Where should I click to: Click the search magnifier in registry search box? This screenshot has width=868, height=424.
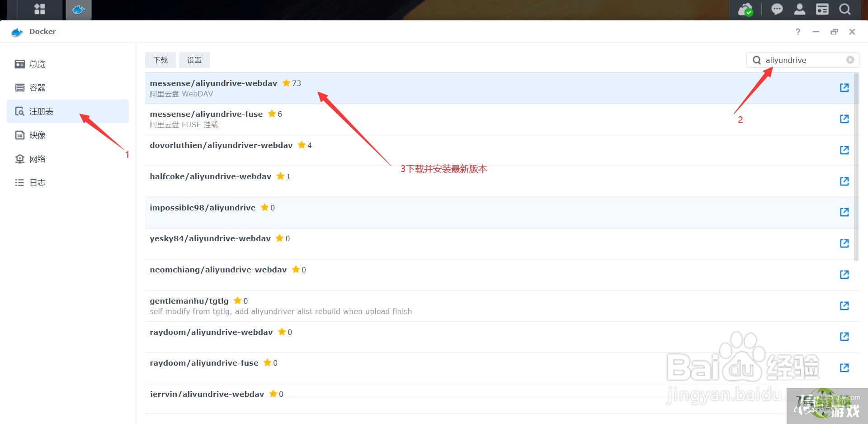pos(756,60)
